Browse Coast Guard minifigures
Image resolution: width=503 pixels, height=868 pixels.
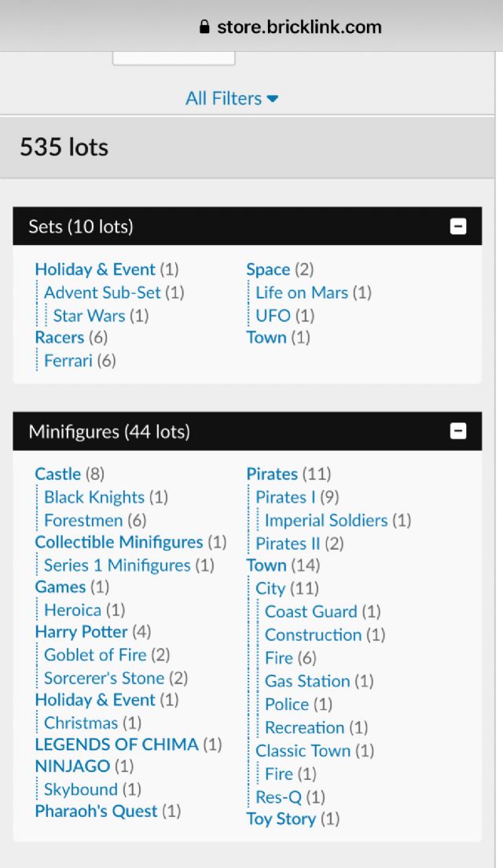pyautogui.click(x=310, y=611)
